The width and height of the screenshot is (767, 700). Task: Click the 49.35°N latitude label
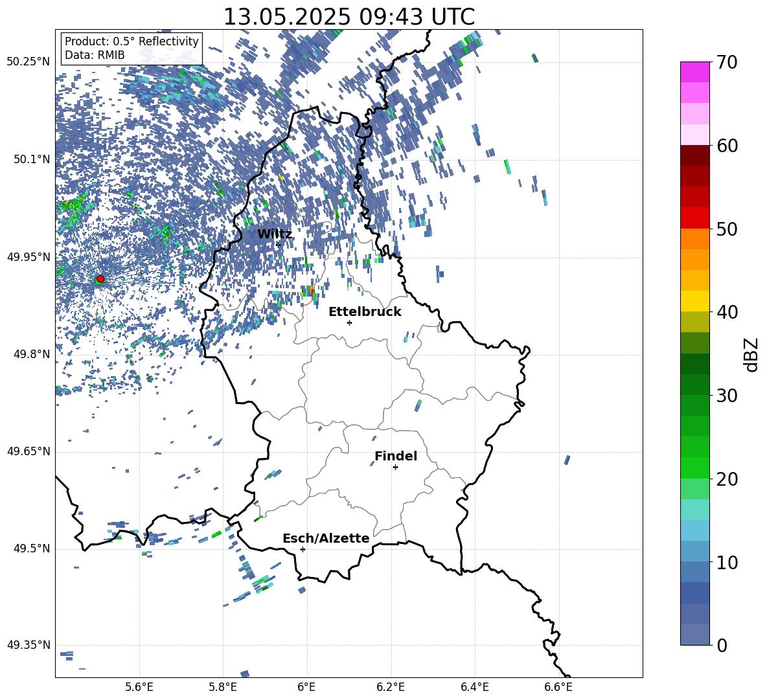point(29,645)
